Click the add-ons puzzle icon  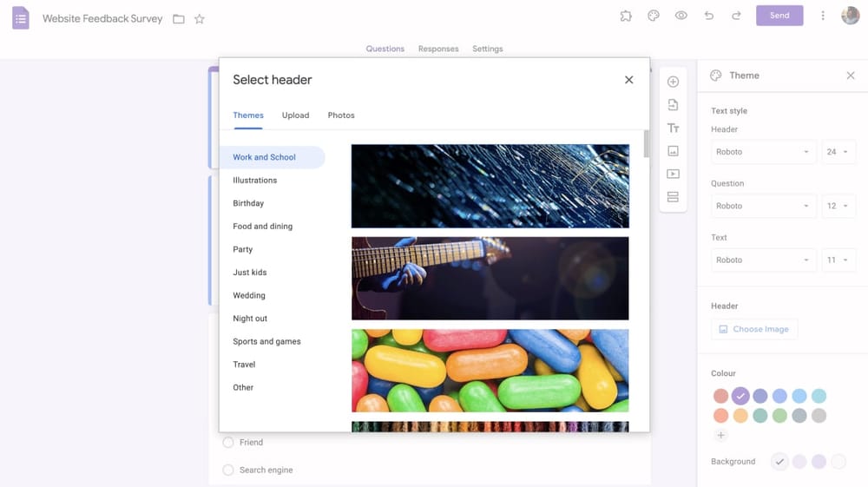point(626,16)
